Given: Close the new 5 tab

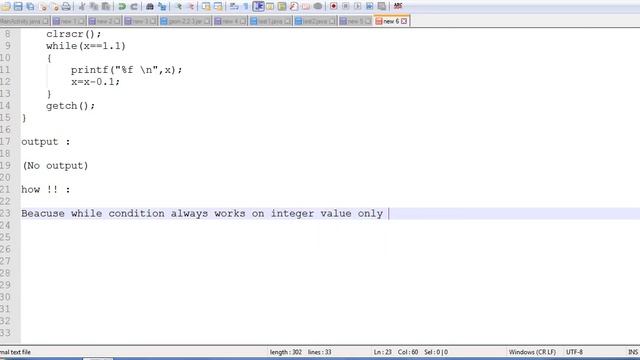Looking at the screenshot, I should tap(368, 21).
